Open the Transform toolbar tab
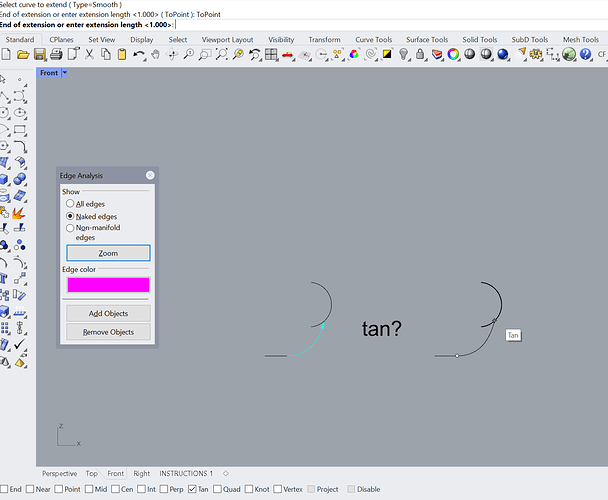Image resolution: width=608 pixels, height=500 pixels. 324,40
